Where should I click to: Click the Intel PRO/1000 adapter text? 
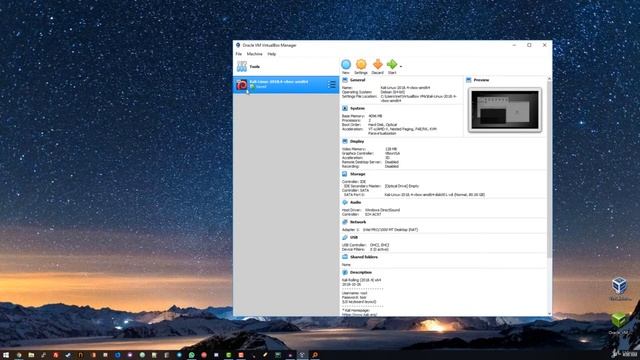pos(390,230)
